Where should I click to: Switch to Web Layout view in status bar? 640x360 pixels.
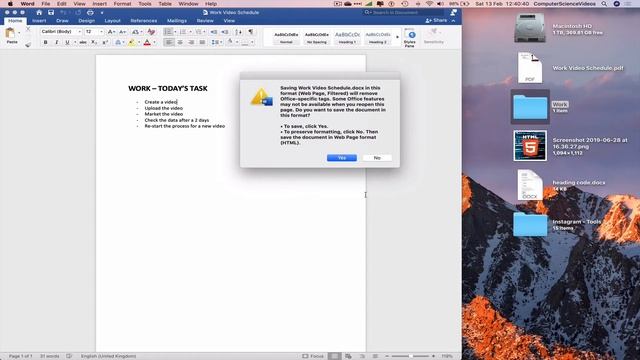click(x=348, y=356)
